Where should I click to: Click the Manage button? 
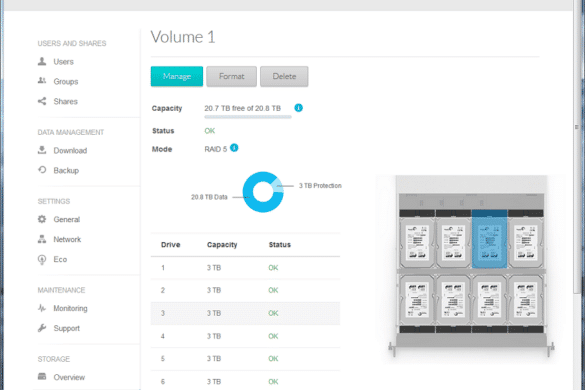pos(177,77)
